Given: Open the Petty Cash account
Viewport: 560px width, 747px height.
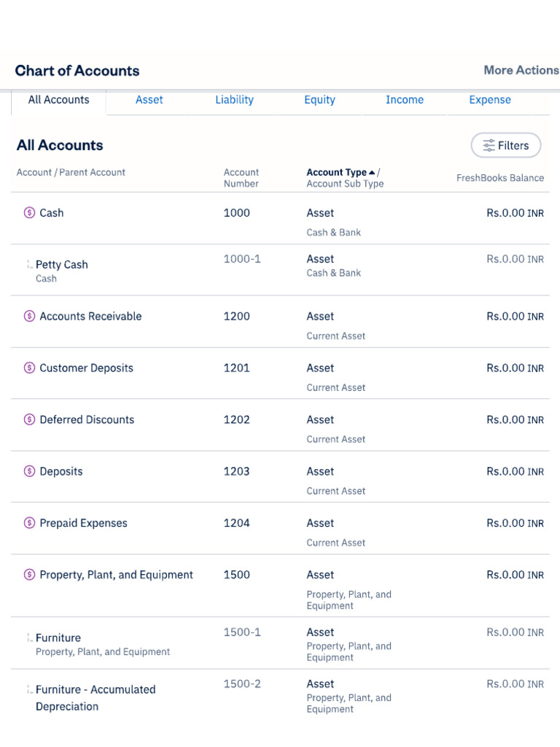Looking at the screenshot, I should coord(62,265).
